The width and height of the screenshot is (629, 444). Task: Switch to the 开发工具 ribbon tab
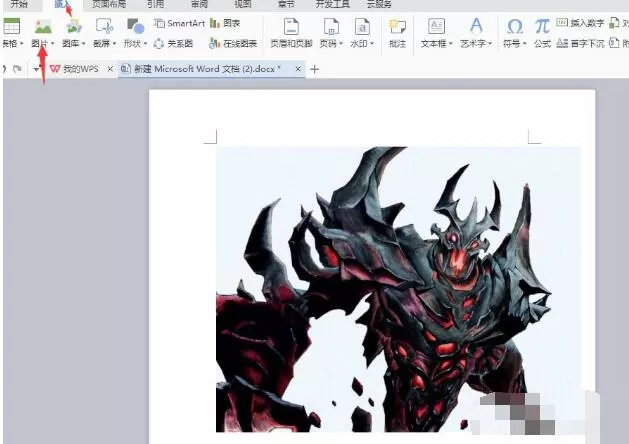pos(332,4)
